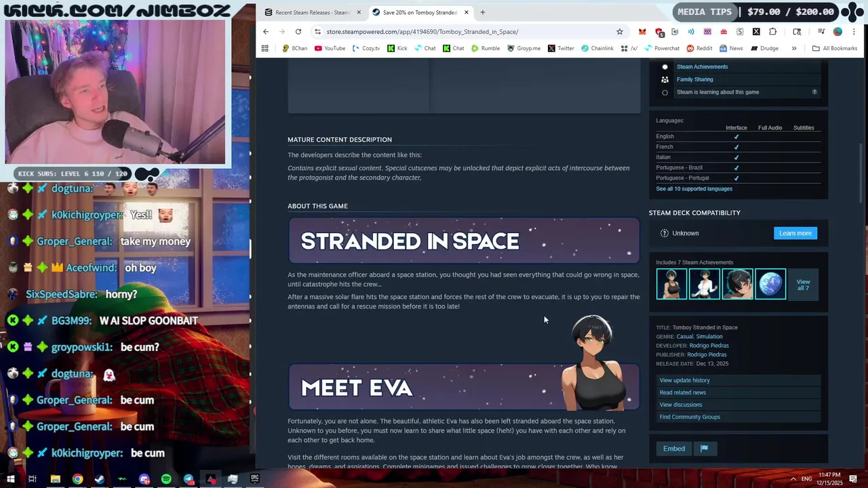
Task: Click the address bar URL
Action: tap(422, 32)
